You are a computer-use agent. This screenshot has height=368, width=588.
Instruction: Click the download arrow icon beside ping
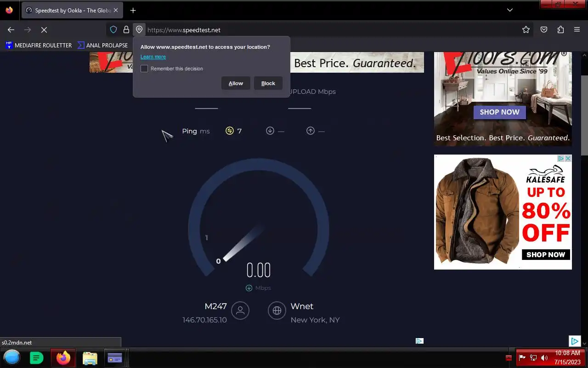click(x=270, y=131)
